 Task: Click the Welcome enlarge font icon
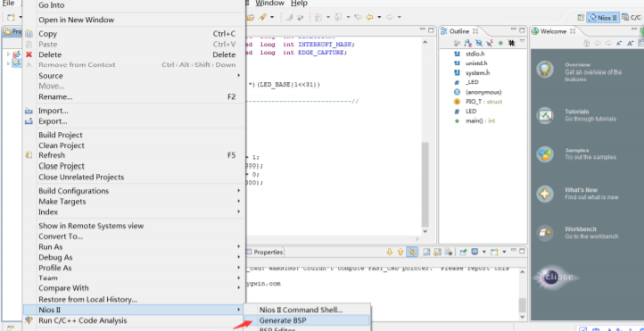pyautogui.click(x=631, y=43)
